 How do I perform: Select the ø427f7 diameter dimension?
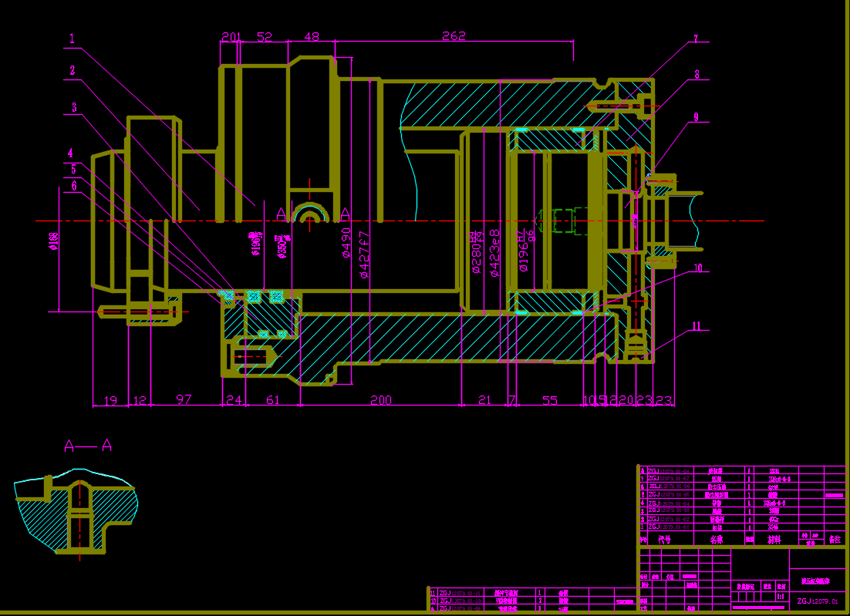tap(365, 254)
